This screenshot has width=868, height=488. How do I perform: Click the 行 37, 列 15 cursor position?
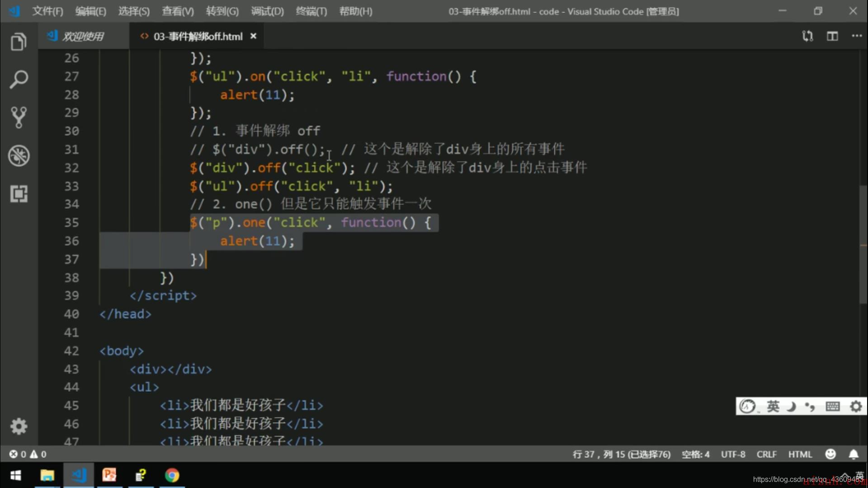coord(621,454)
